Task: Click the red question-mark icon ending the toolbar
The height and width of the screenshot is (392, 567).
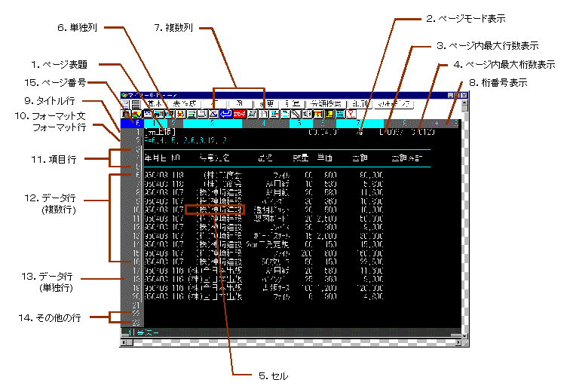Action: coord(351,114)
